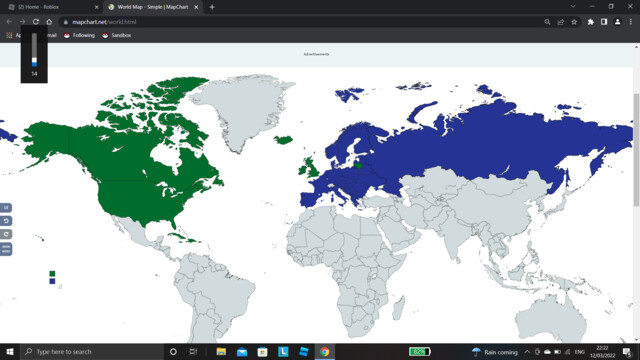This screenshot has height=360, width=640.
Task: Open the Chrome extensions puzzle icon
Action: [590, 22]
